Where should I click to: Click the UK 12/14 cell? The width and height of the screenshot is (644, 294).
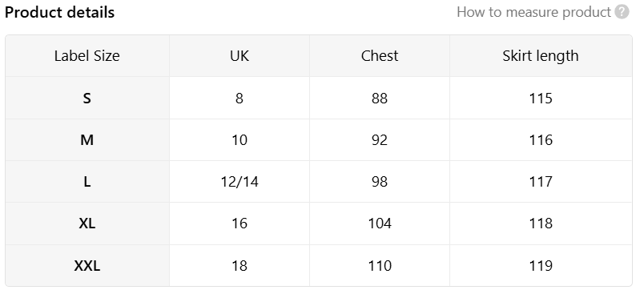pyautogui.click(x=239, y=182)
